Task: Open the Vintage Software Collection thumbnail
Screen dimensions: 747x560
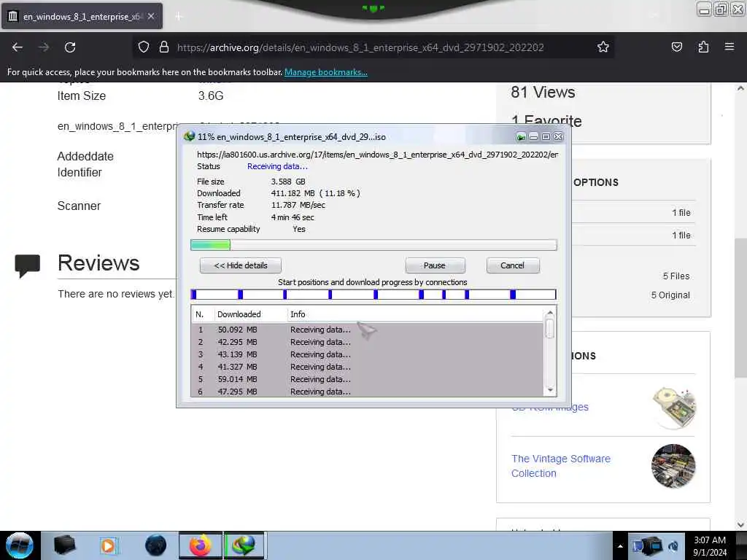Action: pyautogui.click(x=673, y=466)
